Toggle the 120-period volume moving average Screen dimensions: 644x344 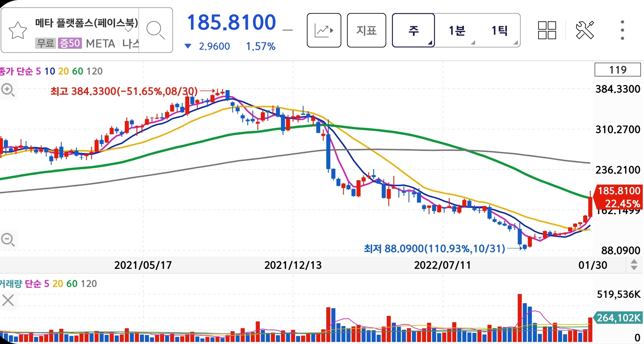pyautogui.click(x=89, y=284)
